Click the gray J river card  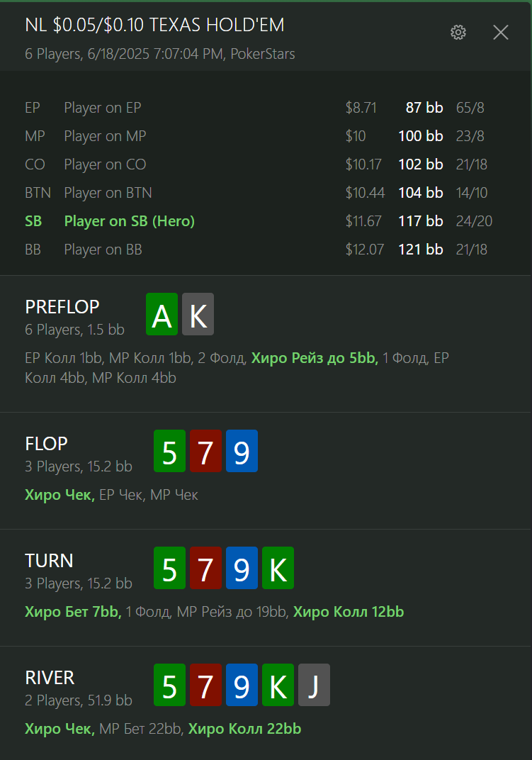[314, 685]
